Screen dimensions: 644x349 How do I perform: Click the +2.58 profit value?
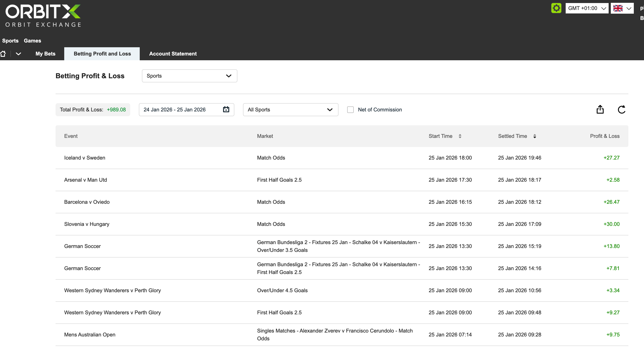pyautogui.click(x=613, y=180)
